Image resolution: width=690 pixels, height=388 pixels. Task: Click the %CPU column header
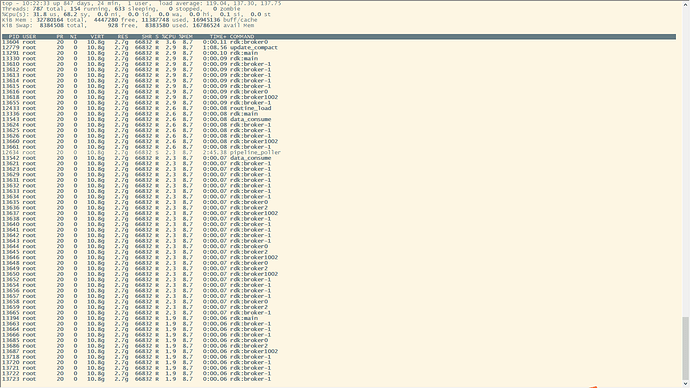click(x=169, y=37)
